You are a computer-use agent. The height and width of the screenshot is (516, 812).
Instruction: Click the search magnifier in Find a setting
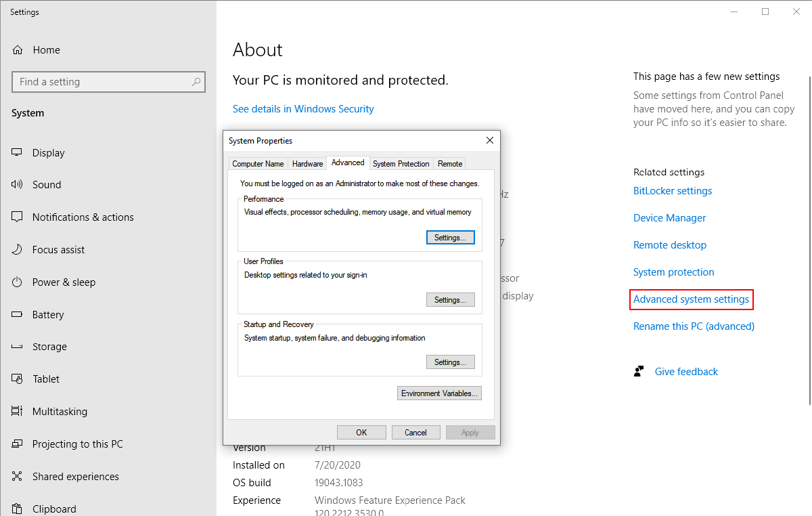[x=196, y=82]
